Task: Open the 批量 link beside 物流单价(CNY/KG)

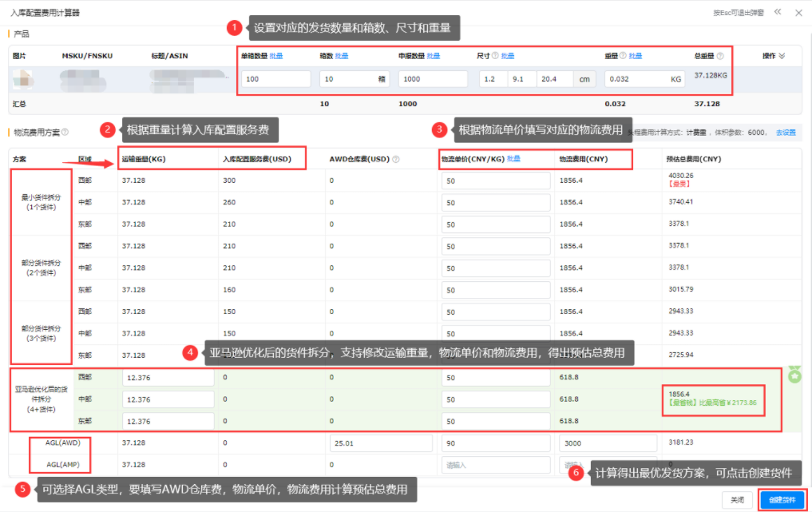Action: coord(513,159)
